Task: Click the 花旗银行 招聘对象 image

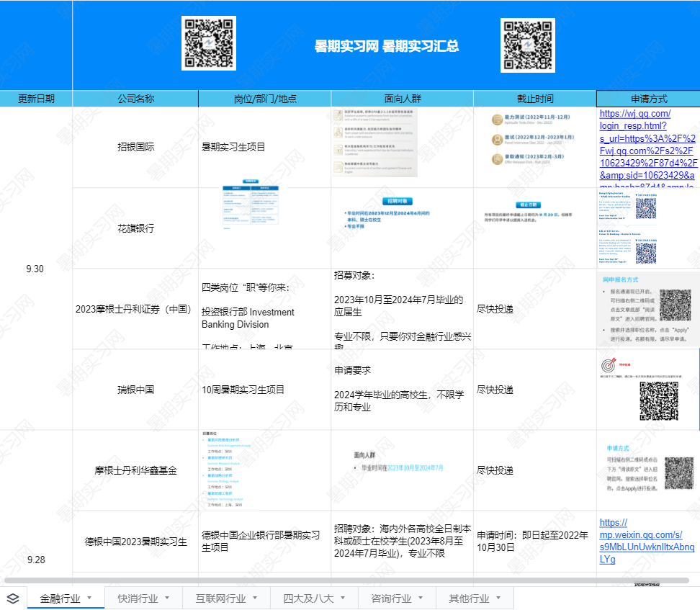Action: [387, 213]
